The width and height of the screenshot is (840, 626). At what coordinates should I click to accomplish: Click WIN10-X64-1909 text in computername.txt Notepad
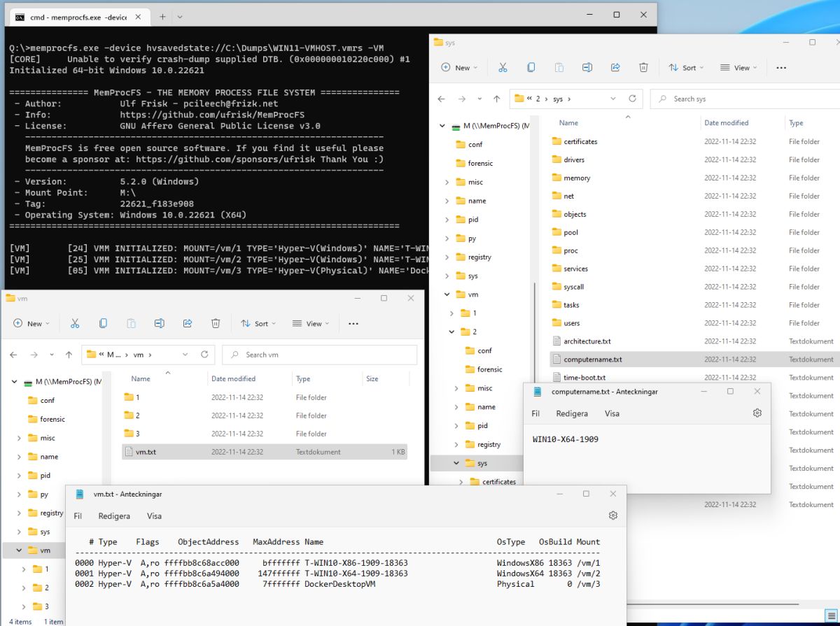(x=566, y=439)
